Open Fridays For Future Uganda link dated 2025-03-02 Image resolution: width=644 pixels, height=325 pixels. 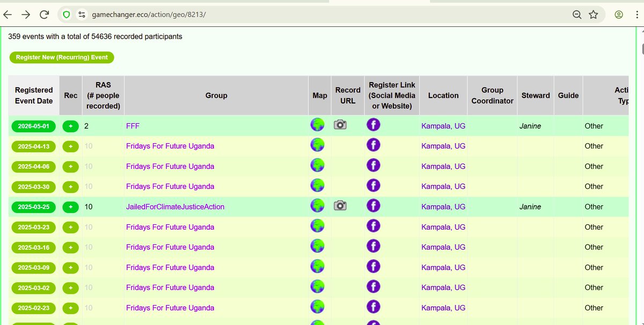coord(170,287)
